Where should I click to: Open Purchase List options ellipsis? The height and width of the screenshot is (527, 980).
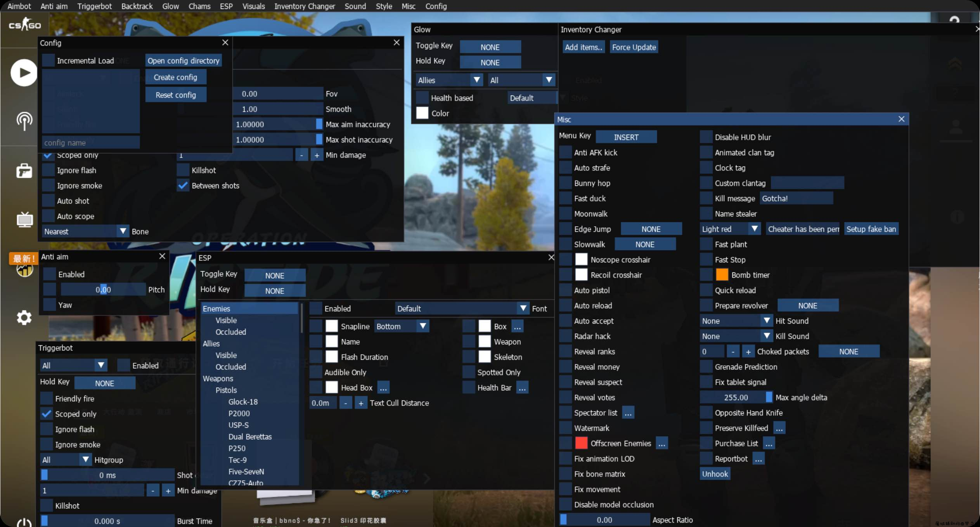click(x=769, y=444)
